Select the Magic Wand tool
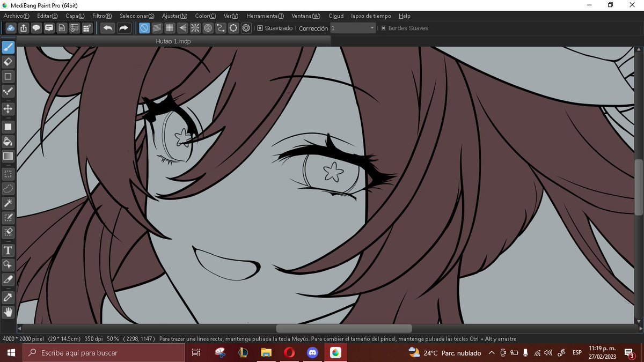The height and width of the screenshot is (362, 644). tap(8, 203)
